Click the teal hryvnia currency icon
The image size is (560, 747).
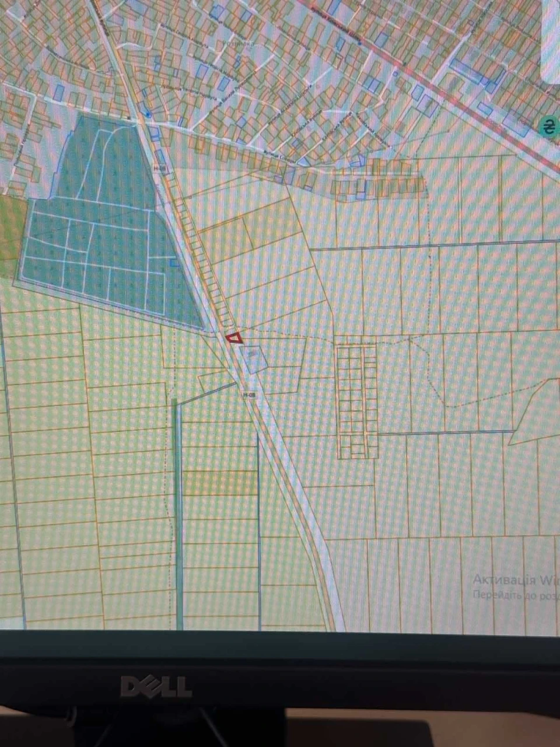(549, 125)
